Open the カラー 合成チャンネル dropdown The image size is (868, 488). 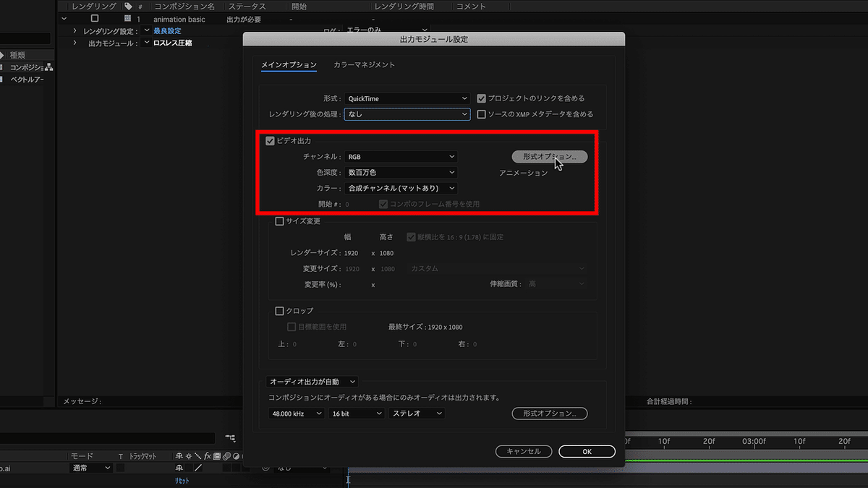[401, 188]
